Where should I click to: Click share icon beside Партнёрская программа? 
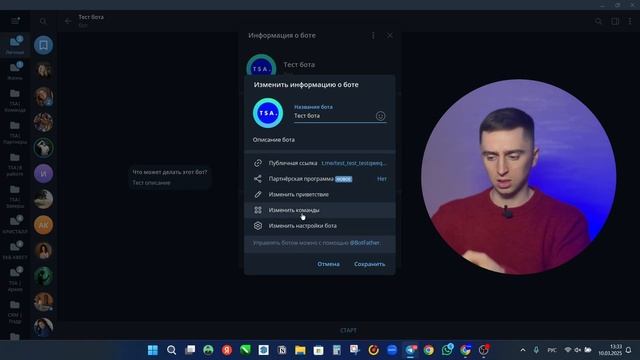[258, 179]
